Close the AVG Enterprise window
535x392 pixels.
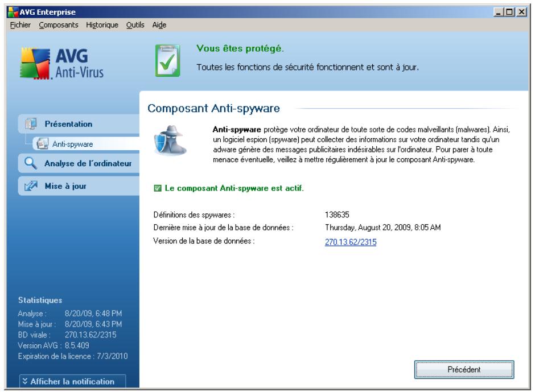[521, 12]
